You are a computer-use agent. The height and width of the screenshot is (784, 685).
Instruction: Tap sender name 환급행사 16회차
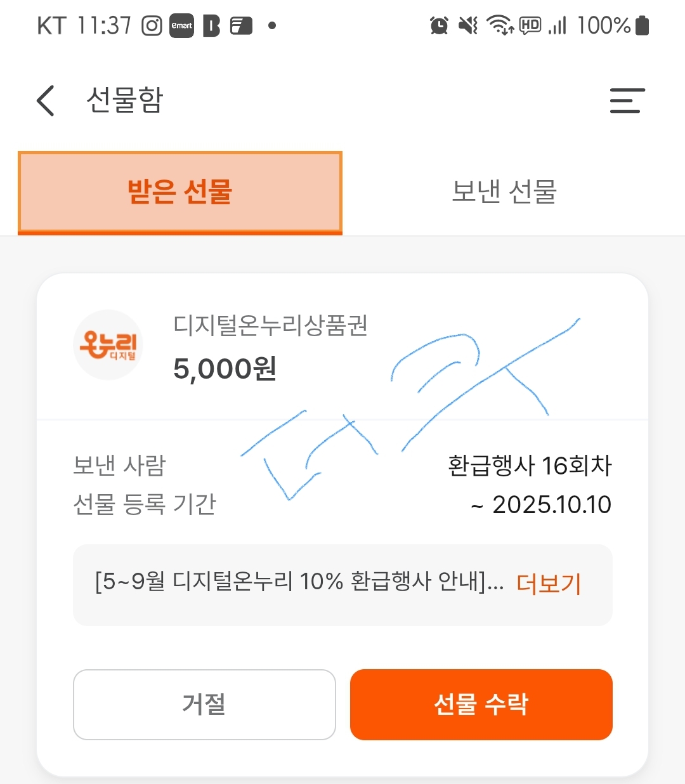pos(530,466)
